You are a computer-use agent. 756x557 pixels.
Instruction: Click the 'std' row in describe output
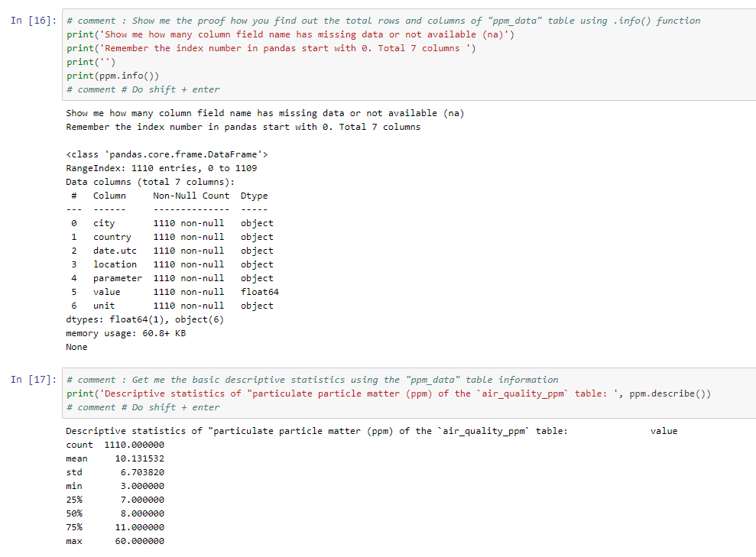tap(74, 472)
